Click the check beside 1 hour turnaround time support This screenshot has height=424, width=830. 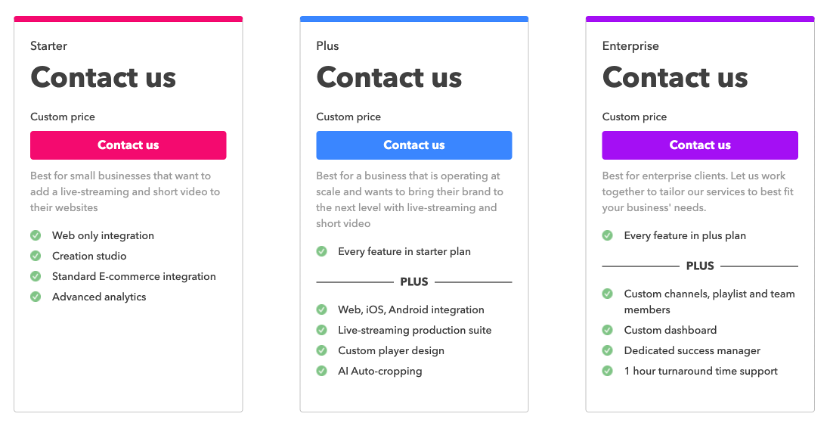click(608, 371)
